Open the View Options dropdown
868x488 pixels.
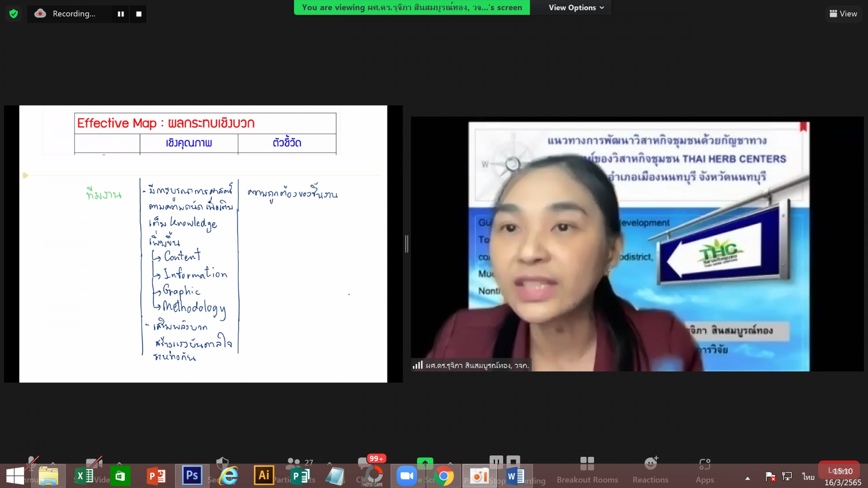pos(576,8)
